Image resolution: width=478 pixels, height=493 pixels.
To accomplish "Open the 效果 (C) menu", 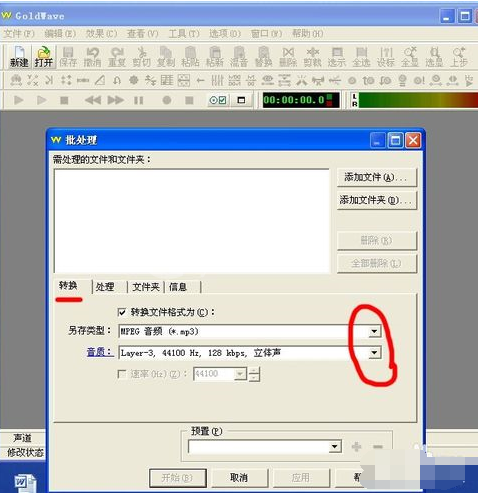I will pyautogui.click(x=101, y=34).
